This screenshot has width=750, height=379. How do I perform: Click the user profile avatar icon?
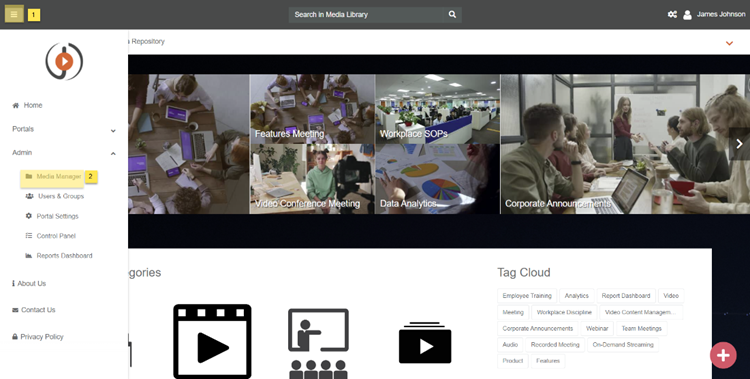point(687,15)
